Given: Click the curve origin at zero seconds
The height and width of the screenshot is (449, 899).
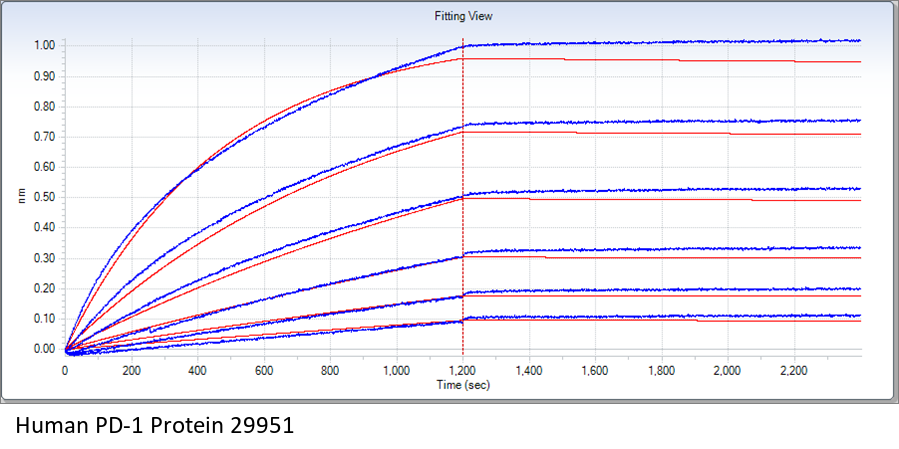Looking at the screenshot, I should pyautogui.click(x=66, y=350).
